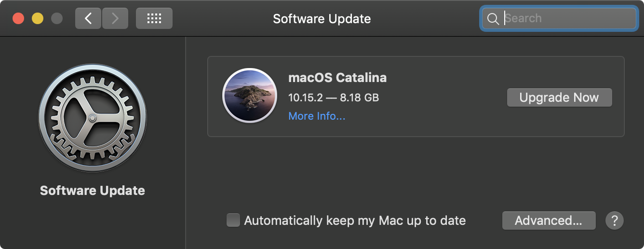The width and height of the screenshot is (644, 249).
Task: Click the gray zoom window button
Action: [57, 18]
